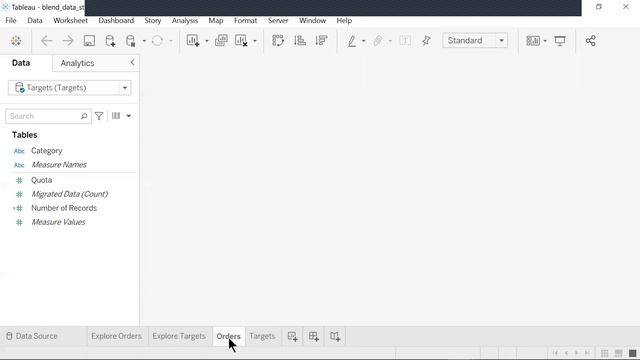This screenshot has height=360, width=640.
Task: Click the Presentation Mode icon
Action: coord(560,40)
